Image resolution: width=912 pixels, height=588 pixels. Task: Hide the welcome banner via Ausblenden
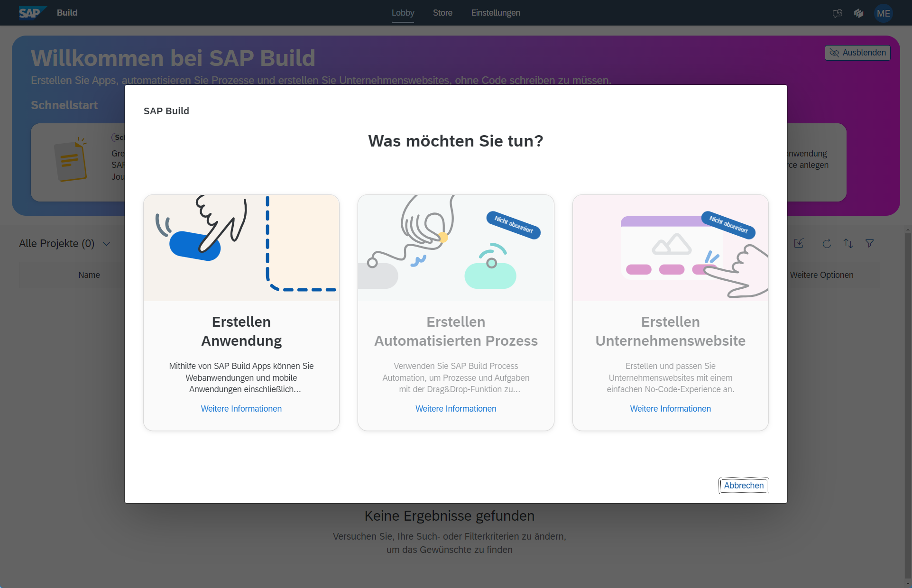[x=857, y=52]
